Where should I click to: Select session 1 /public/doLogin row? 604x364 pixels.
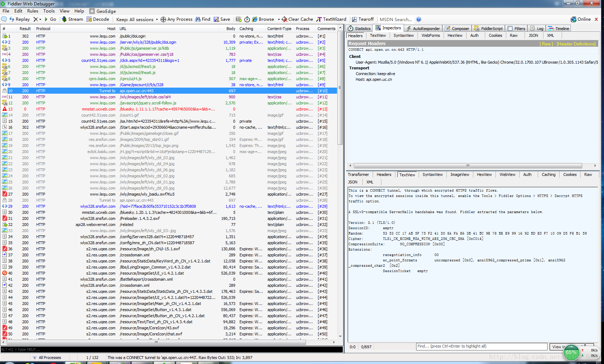169,36
